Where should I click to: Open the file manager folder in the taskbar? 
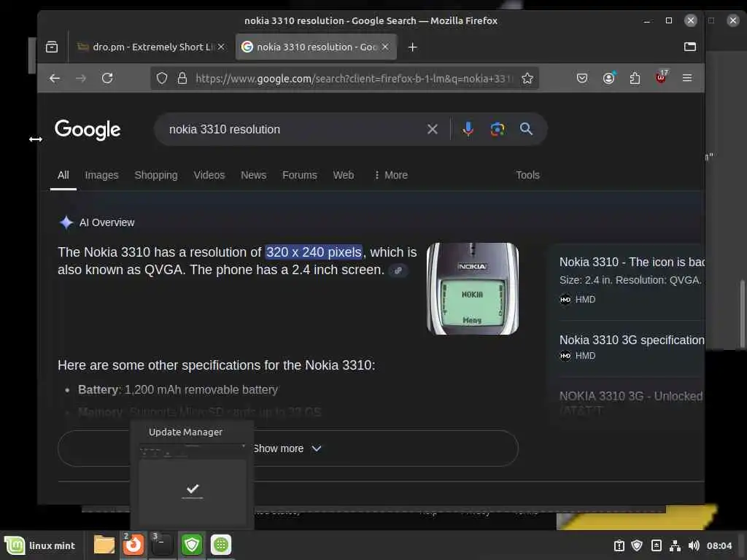[104, 545]
